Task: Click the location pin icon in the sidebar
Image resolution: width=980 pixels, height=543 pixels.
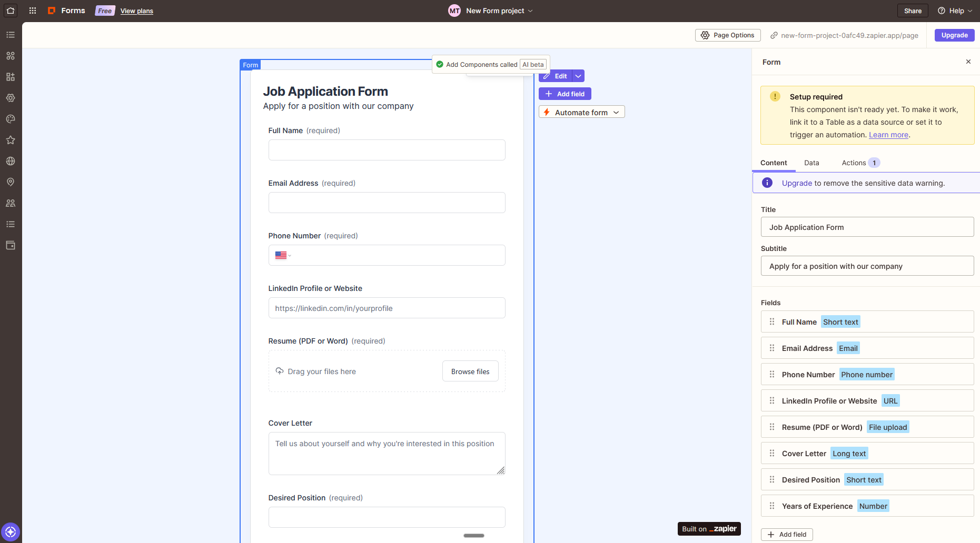Action: (x=11, y=182)
